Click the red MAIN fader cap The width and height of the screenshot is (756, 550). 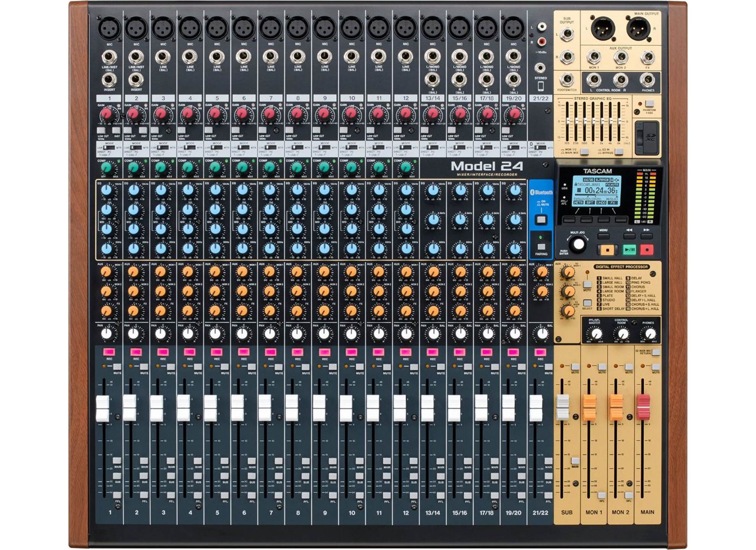(643, 407)
